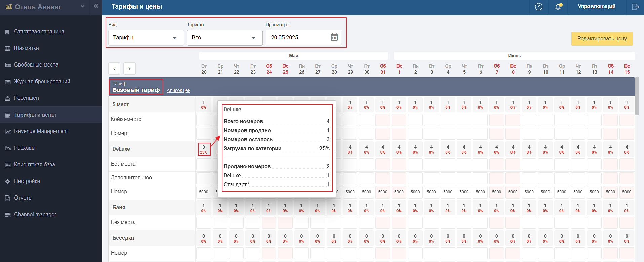This screenshot has height=262, width=644.
Task: Click the Базовый тариф header title
Action: (x=136, y=90)
